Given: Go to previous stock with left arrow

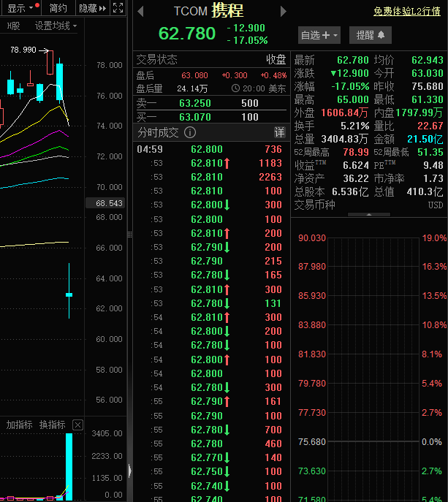Looking at the screenshot, I should coord(141,11).
